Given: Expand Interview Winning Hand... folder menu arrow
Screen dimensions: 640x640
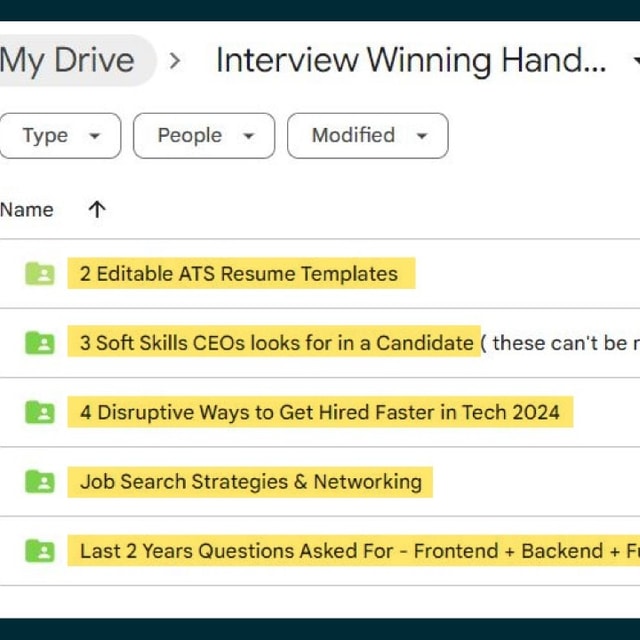Looking at the screenshot, I should tap(634, 61).
